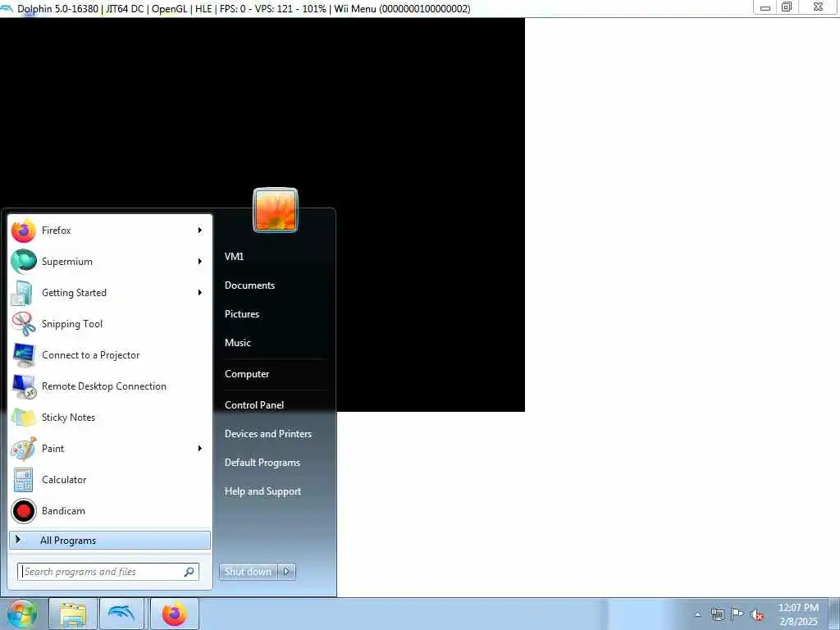Expand Getting Started submenu arrow

200,293
